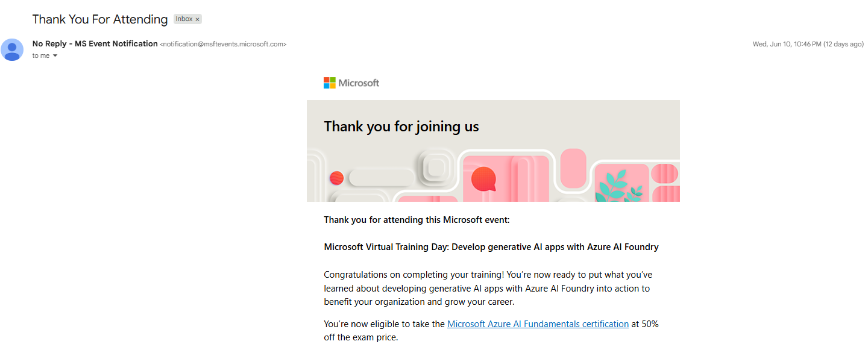Click the email date "Wed, Jun 10, 10:46 PM"
Screen dimensions: 868x350
tap(787, 44)
